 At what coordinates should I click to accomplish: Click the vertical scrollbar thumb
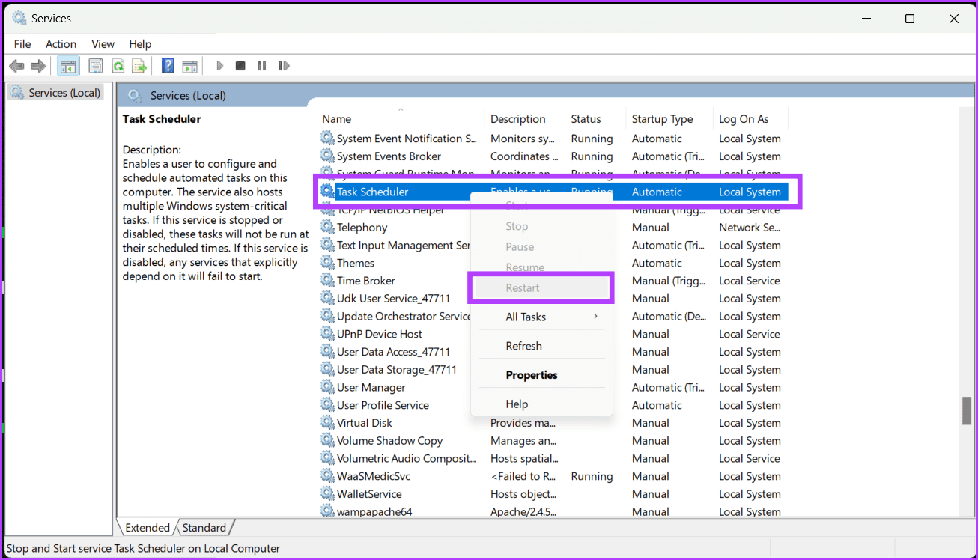pyautogui.click(x=965, y=410)
